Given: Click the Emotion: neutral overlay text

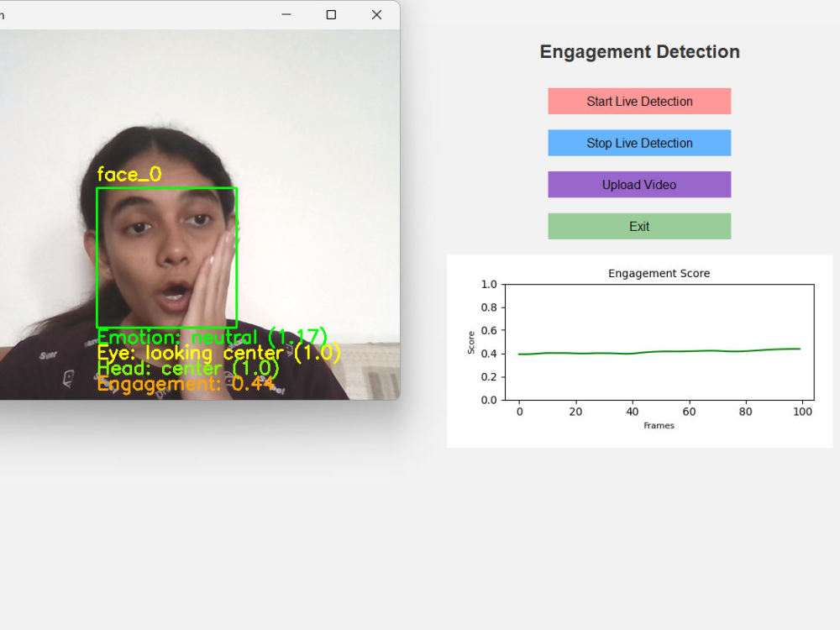Looking at the screenshot, I should 213,338.
